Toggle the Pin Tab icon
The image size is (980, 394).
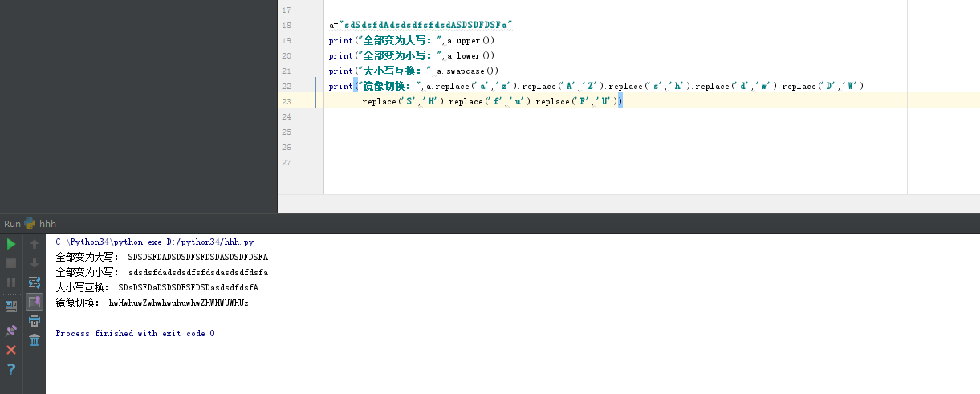point(11,331)
